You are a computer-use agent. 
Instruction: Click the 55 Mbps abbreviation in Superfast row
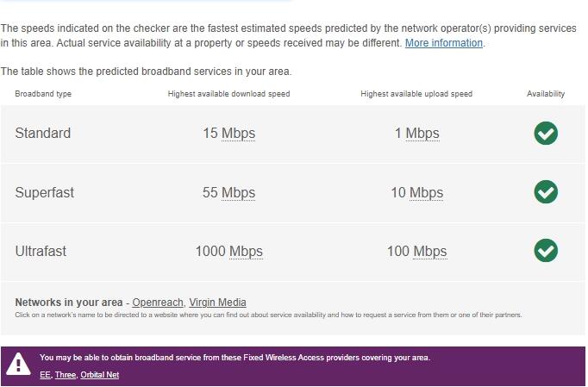[238, 193]
